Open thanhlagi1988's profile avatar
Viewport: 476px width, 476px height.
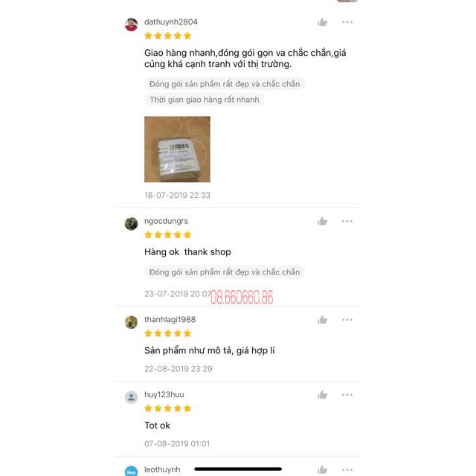(x=131, y=322)
